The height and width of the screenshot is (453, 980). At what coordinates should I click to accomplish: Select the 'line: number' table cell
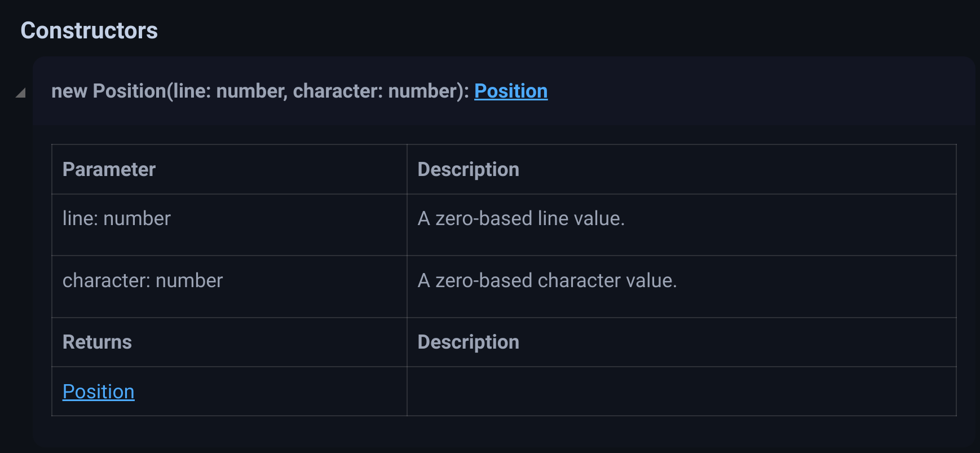(x=117, y=219)
